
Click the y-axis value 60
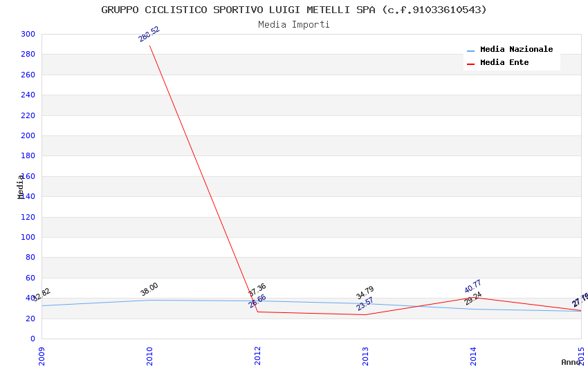(x=30, y=278)
